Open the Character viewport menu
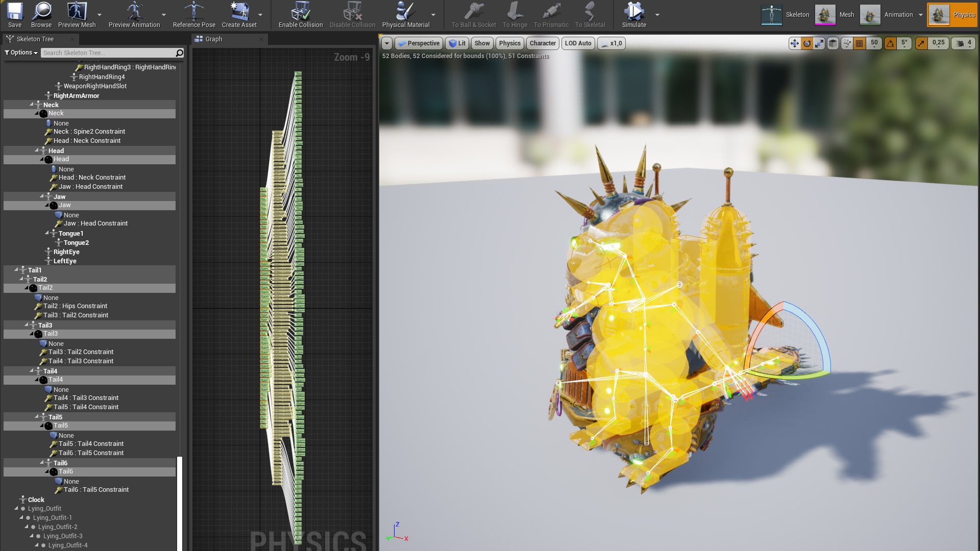The image size is (980, 551). pyautogui.click(x=542, y=43)
